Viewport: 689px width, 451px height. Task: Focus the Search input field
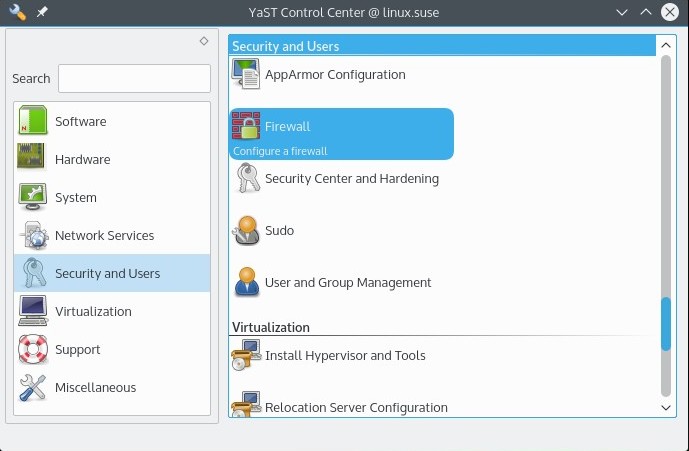[x=134, y=79]
